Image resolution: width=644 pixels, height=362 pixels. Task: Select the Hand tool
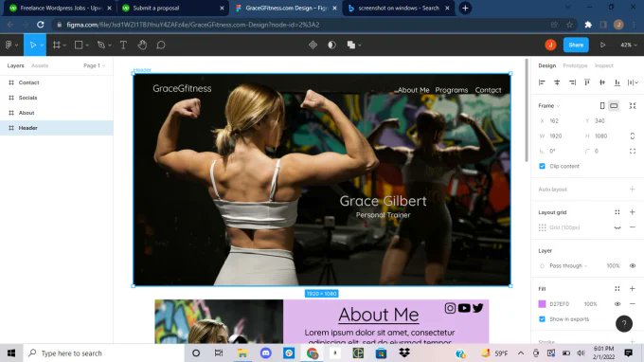(x=142, y=45)
